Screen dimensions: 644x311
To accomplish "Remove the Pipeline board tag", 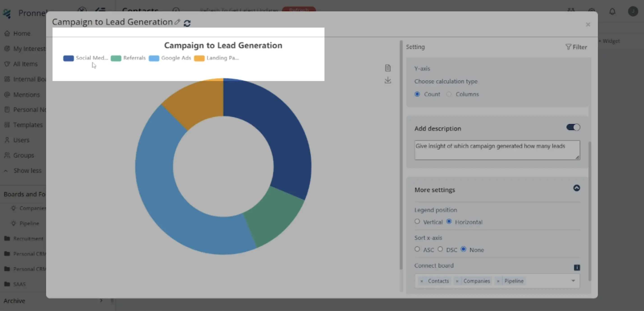I will [x=498, y=281].
